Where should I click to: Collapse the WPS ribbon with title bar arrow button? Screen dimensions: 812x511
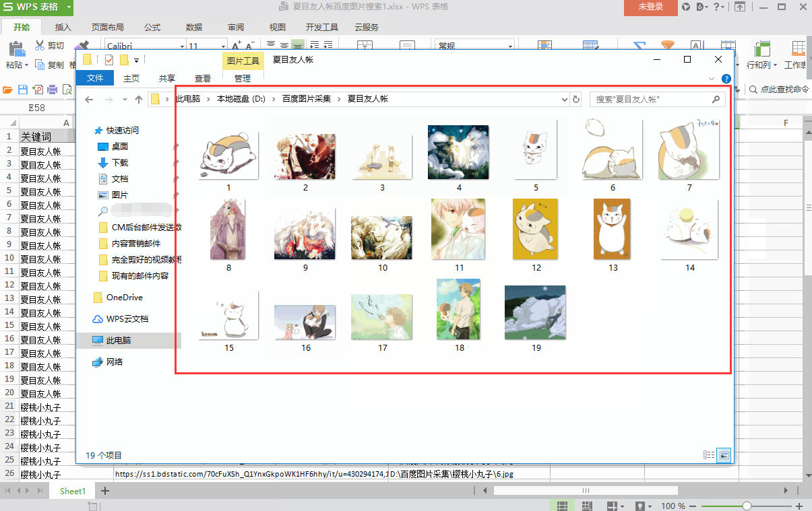click(740, 7)
